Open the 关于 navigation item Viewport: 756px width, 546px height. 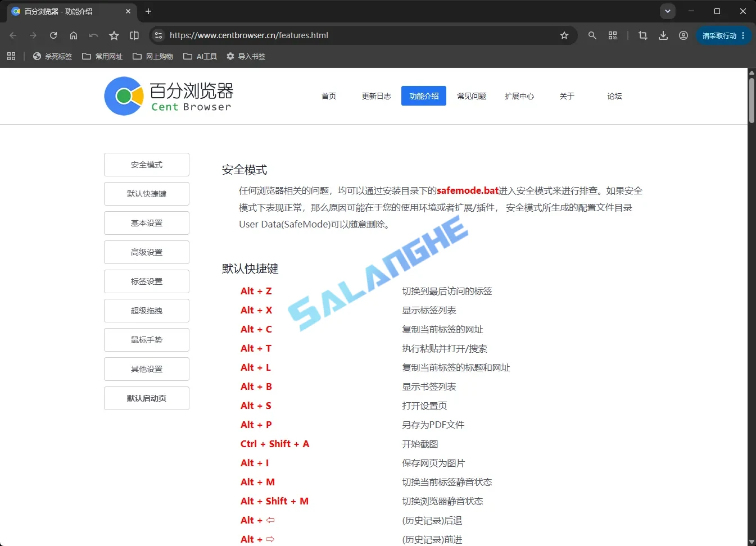pos(567,96)
